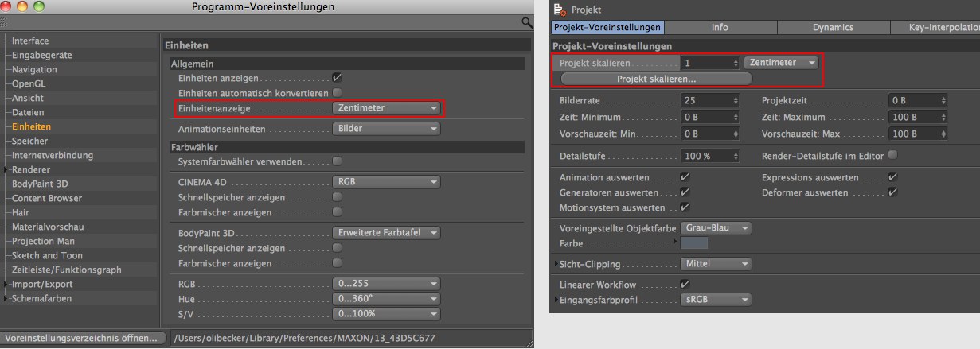Open the Einheitenanzeige Zentimeter dropdown
Image resolution: width=980 pixels, height=349 pixels.
386,107
